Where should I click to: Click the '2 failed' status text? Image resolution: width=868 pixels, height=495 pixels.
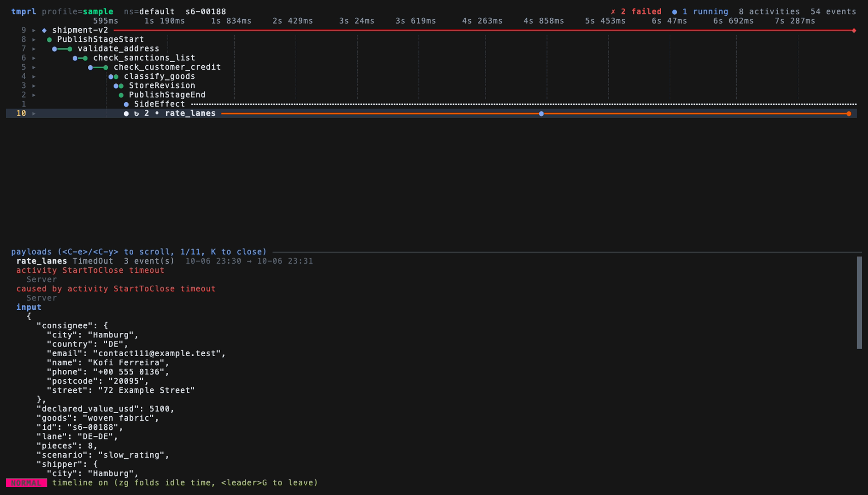click(641, 12)
